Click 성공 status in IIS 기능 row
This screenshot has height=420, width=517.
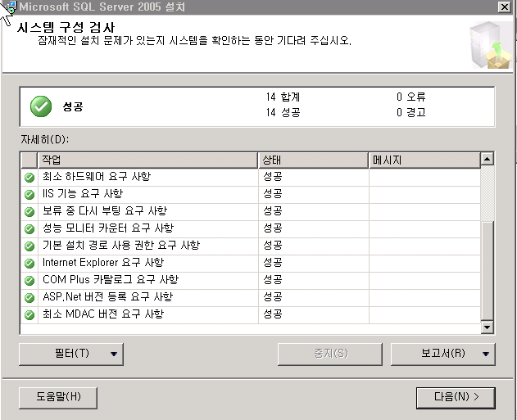[x=273, y=194]
